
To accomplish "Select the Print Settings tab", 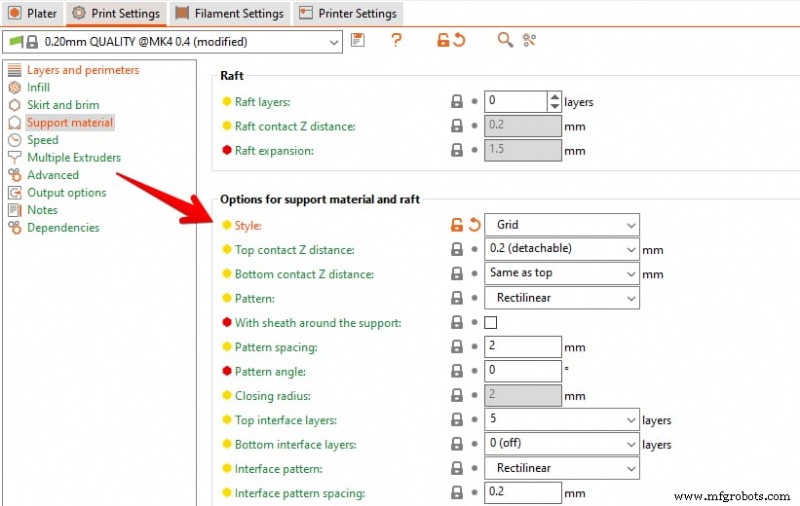I will 116,13.
